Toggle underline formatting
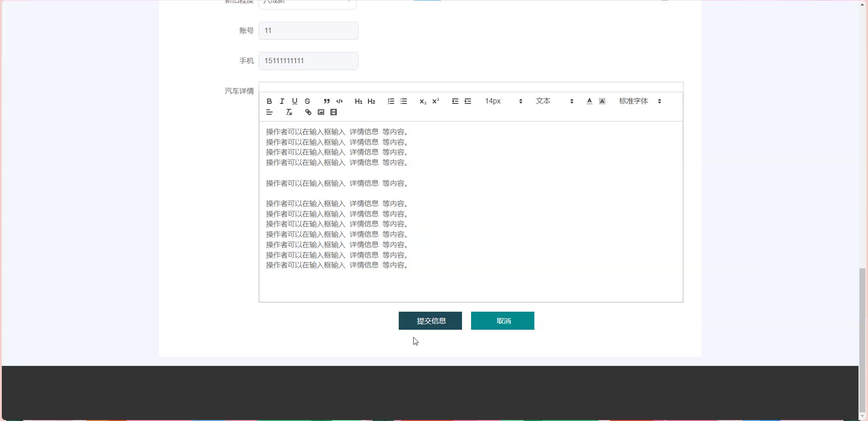Screen dimensions: 868x421 click(294, 101)
